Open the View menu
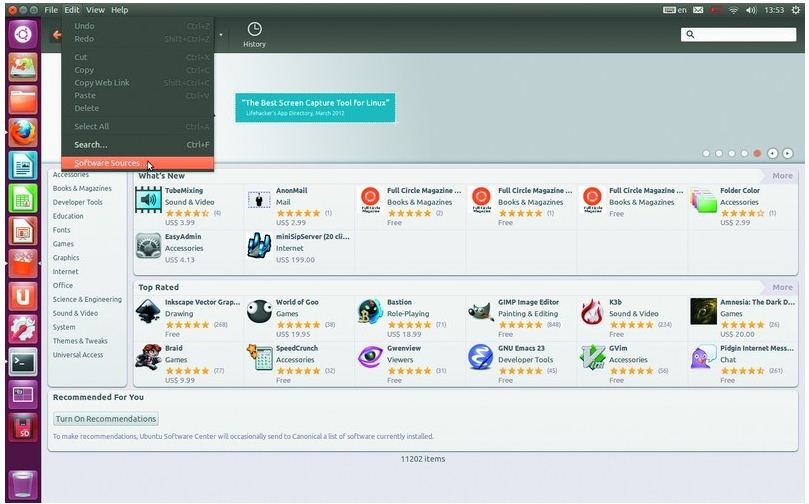Screen dimensions: 809x504 [95, 10]
